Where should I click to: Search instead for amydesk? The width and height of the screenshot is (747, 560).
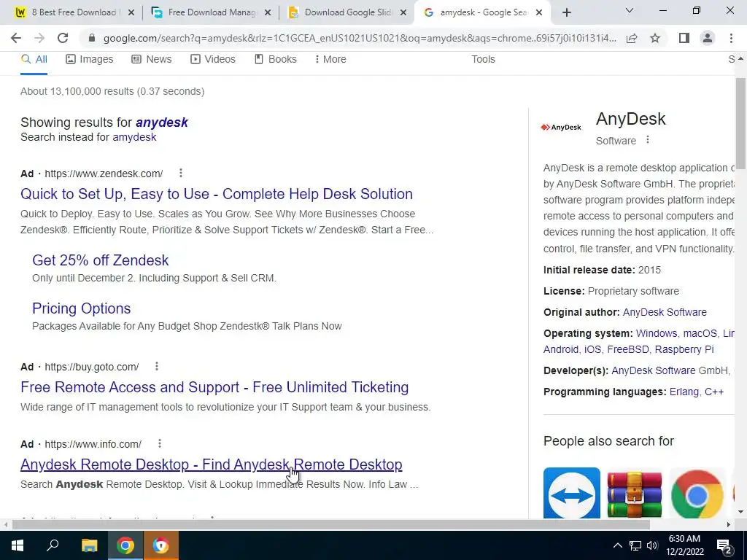[x=134, y=137]
